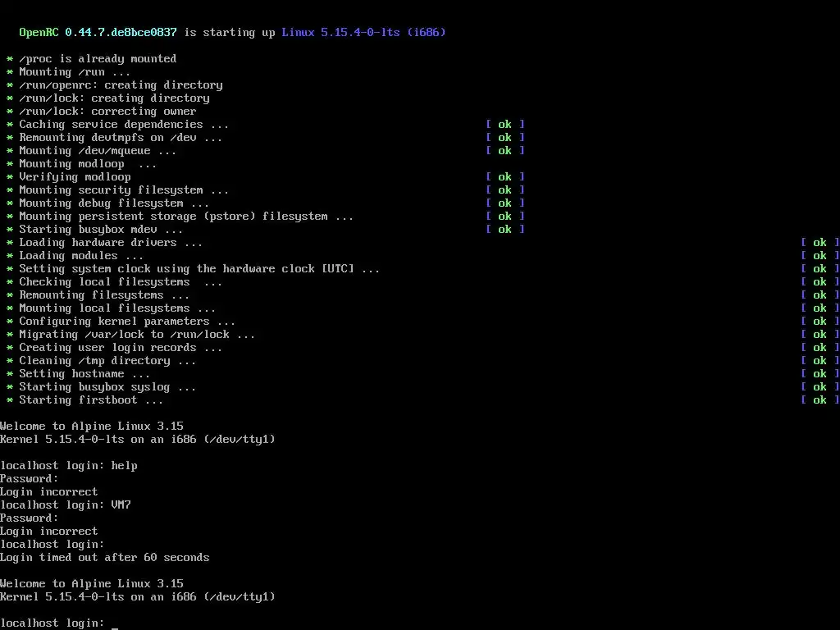Click the 'Password:' line below the VM7 login
The height and width of the screenshot is (630, 840).
[29, 518]
